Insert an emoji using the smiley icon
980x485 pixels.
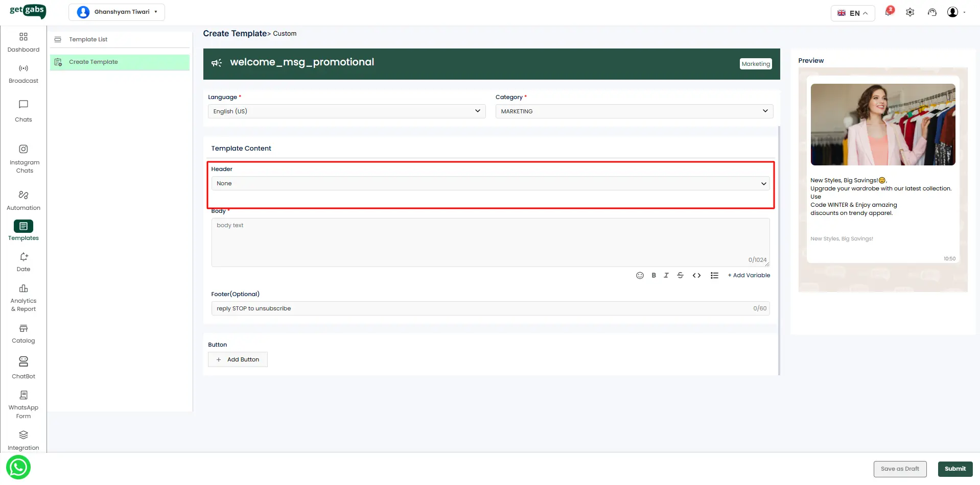[640, 275]
